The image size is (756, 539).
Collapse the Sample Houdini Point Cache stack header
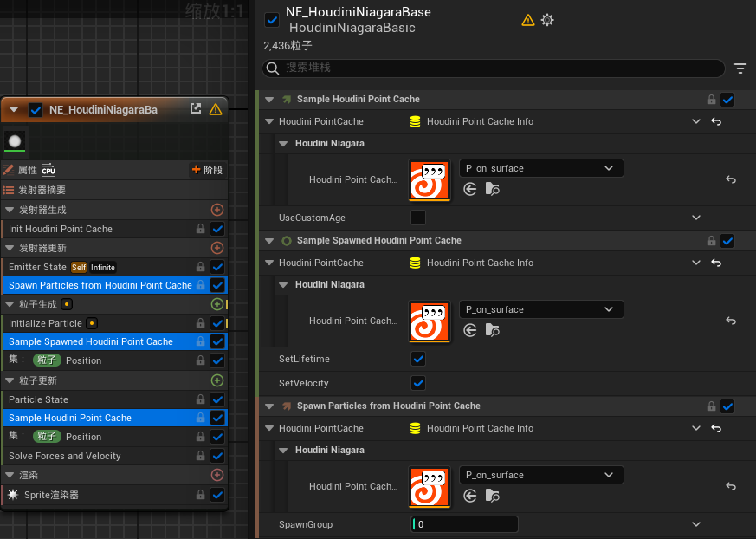[x=269, y=100]
